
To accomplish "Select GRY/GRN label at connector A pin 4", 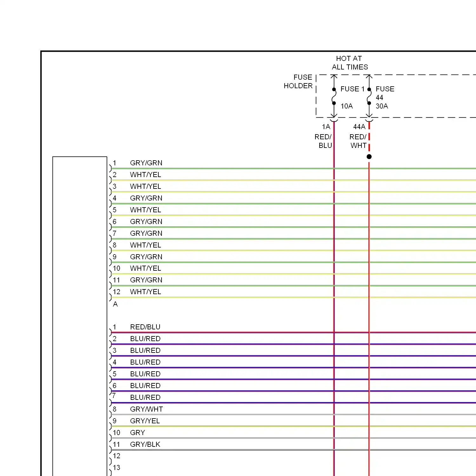I will (x=146, y=198).
